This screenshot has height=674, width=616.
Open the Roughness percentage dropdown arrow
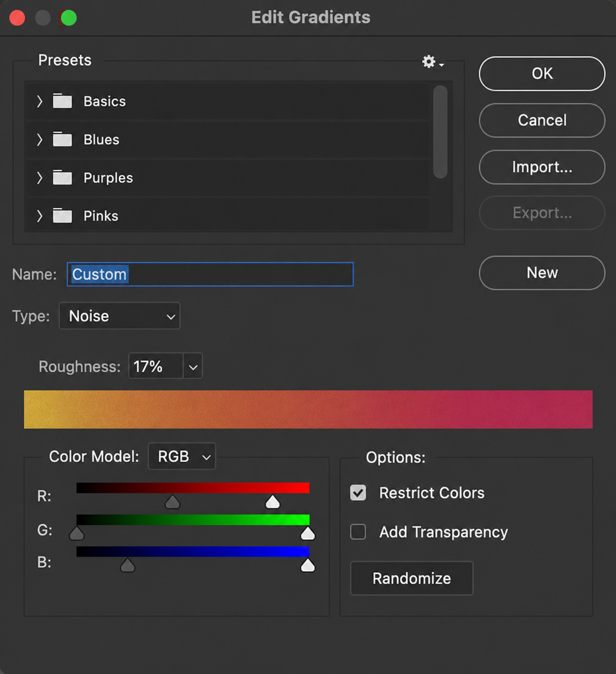[193, 367]
